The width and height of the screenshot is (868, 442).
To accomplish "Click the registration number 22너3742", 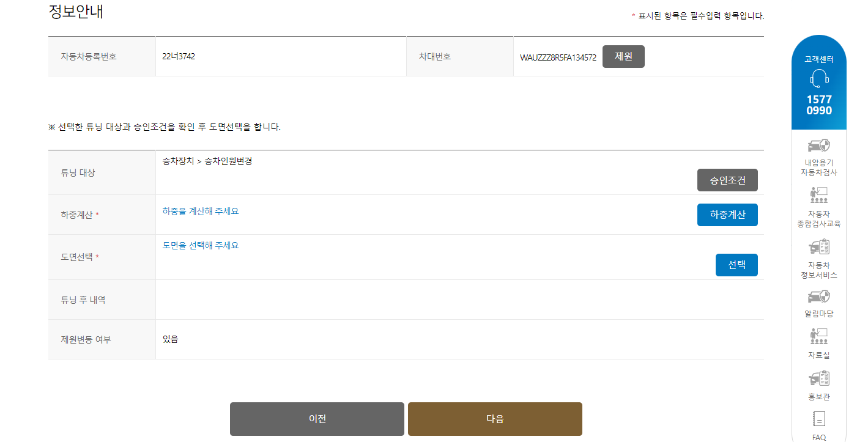I will point(179,57).
